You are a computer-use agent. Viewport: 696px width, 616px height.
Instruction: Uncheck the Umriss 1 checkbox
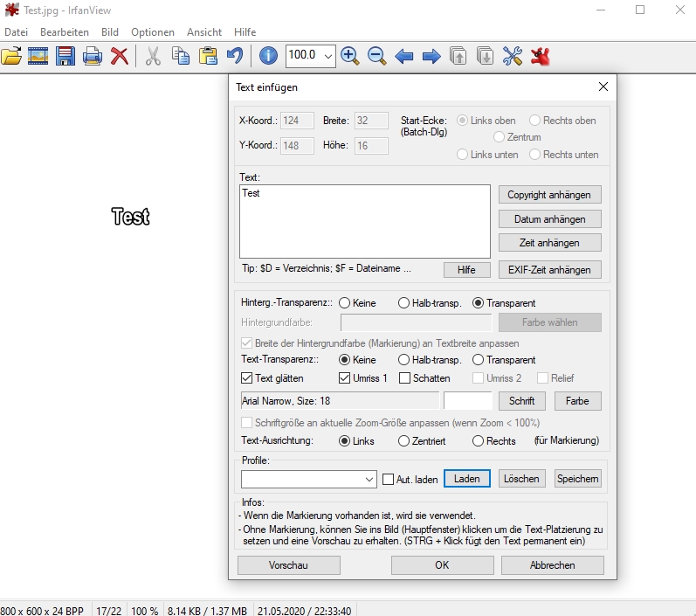344,378
